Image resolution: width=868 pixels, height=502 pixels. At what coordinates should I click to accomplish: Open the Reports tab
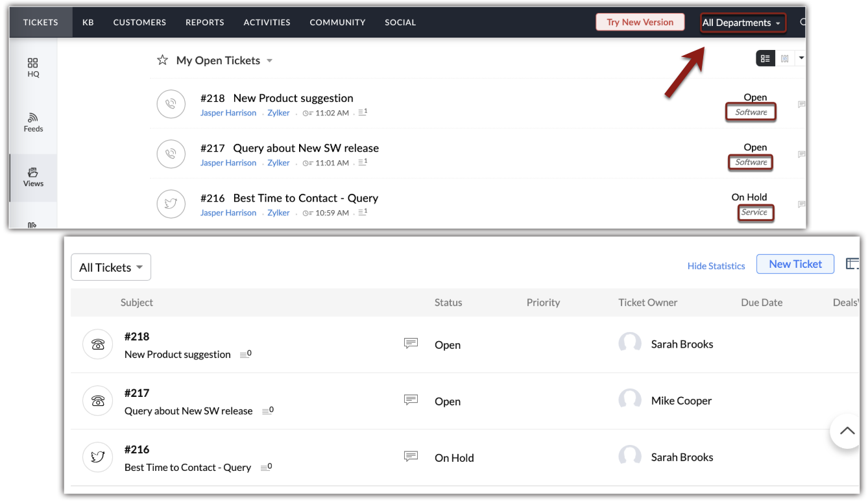click(204, 22)
